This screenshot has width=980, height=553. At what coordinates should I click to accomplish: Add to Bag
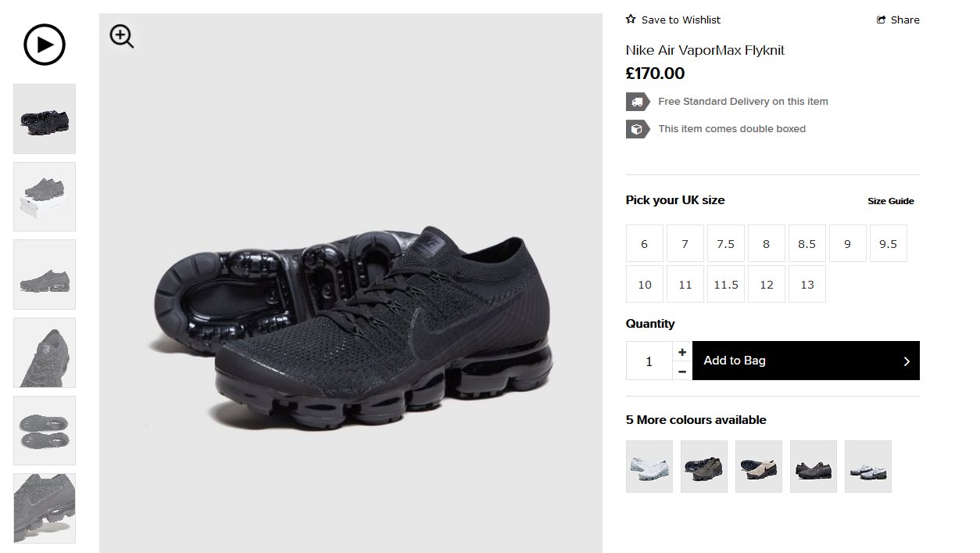click(x=806, y=361)
